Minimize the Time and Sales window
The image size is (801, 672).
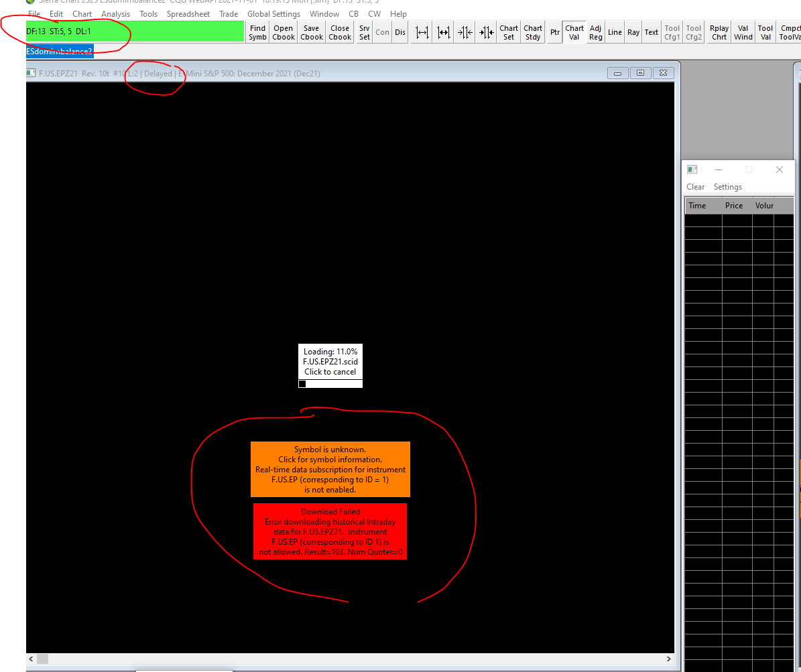719,170
